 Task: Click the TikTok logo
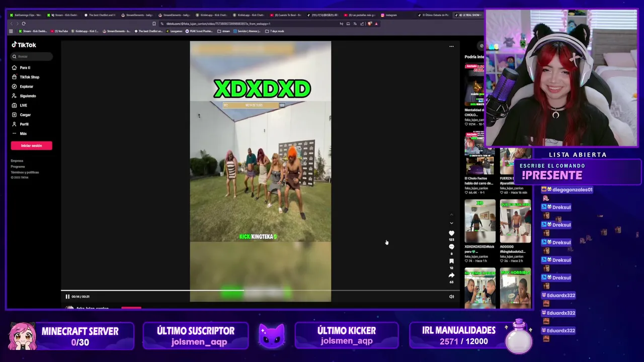pyautogui.click(x=24, y=45)
